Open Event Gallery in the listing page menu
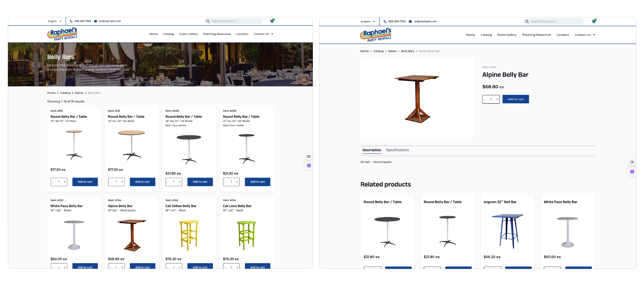The image size is (644, 286). (188, 34)
